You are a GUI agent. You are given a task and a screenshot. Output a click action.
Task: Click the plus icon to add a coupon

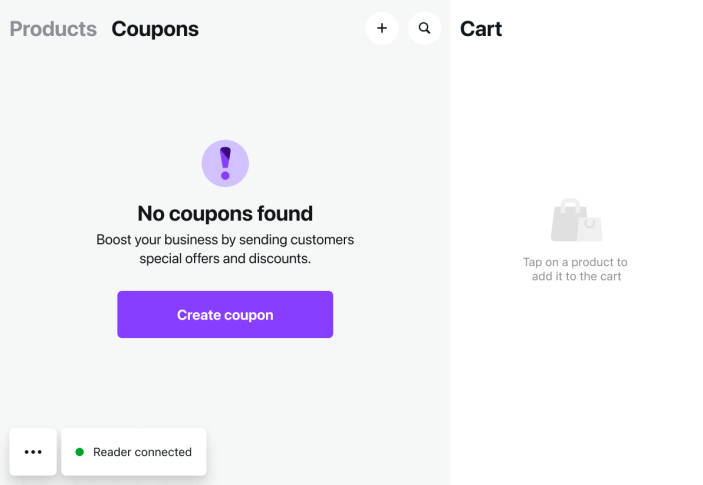pyautogui.click(x=382, y=28)
